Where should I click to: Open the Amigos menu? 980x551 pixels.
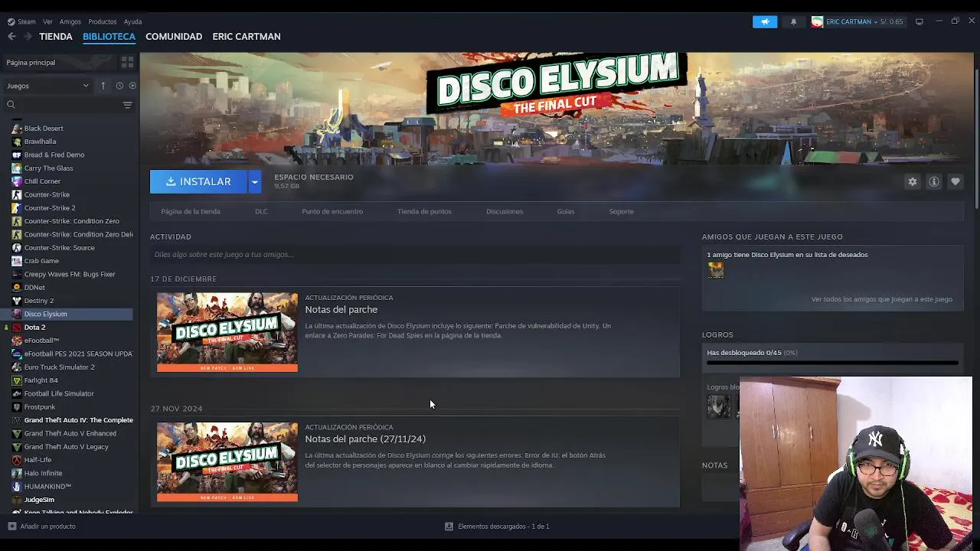(70, 21)
